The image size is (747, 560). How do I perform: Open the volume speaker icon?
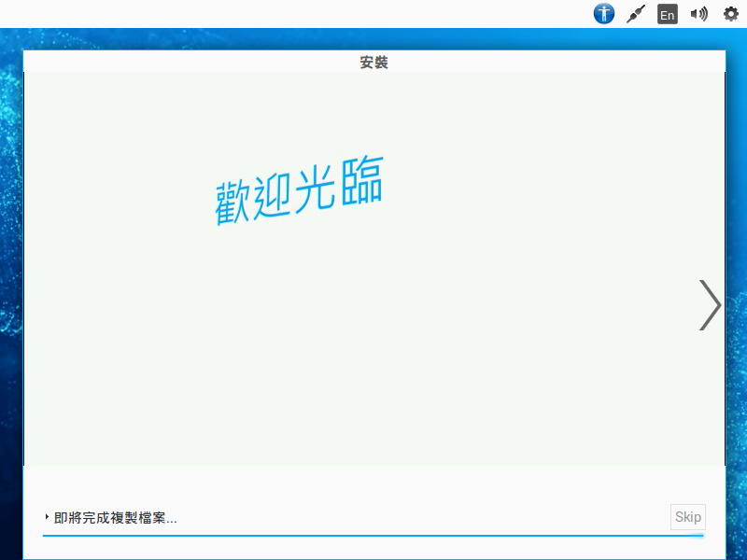698,14
